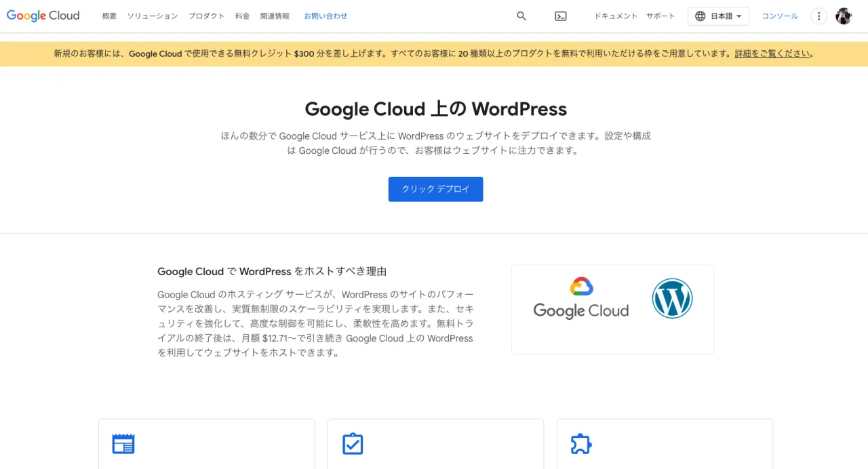Screen dimensions: 868x469
Task: Open the サポート link
Action: (x=660, y=16)
